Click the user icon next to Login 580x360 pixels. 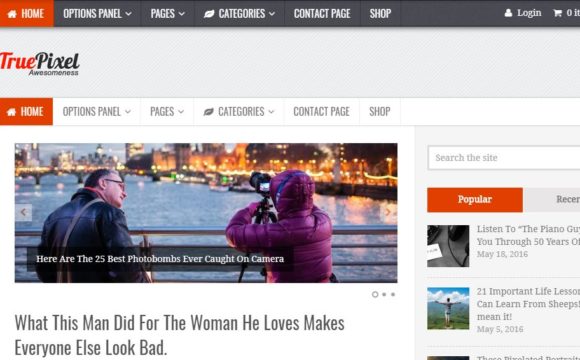coord(508,13)
